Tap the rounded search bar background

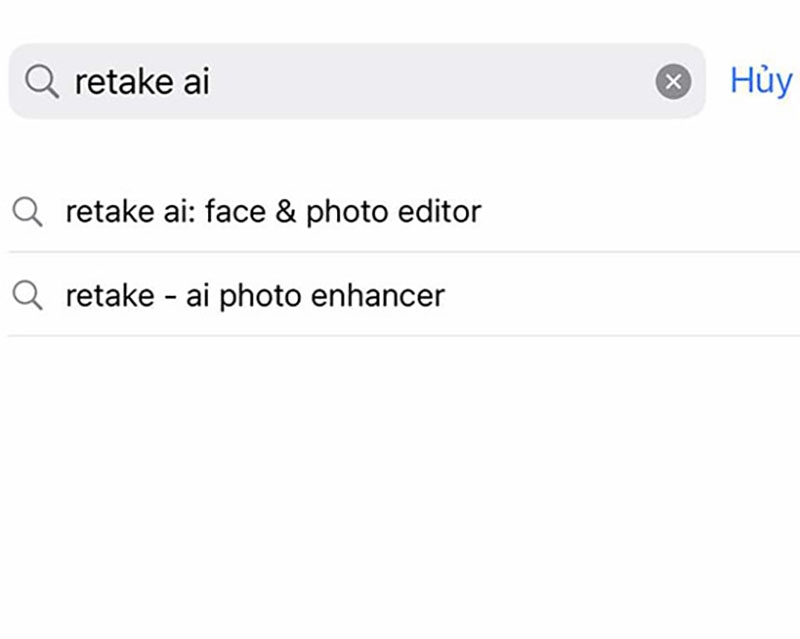pos(400,82)
